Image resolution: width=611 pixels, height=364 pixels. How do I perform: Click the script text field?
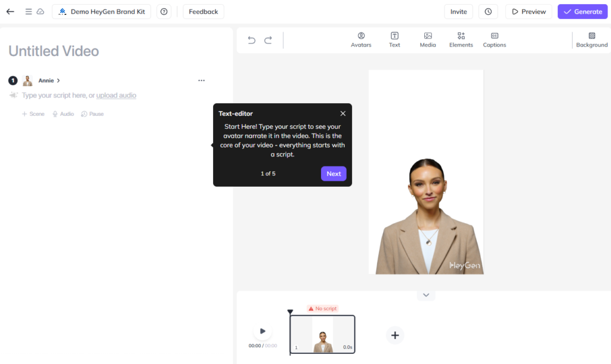click(79, 95)
